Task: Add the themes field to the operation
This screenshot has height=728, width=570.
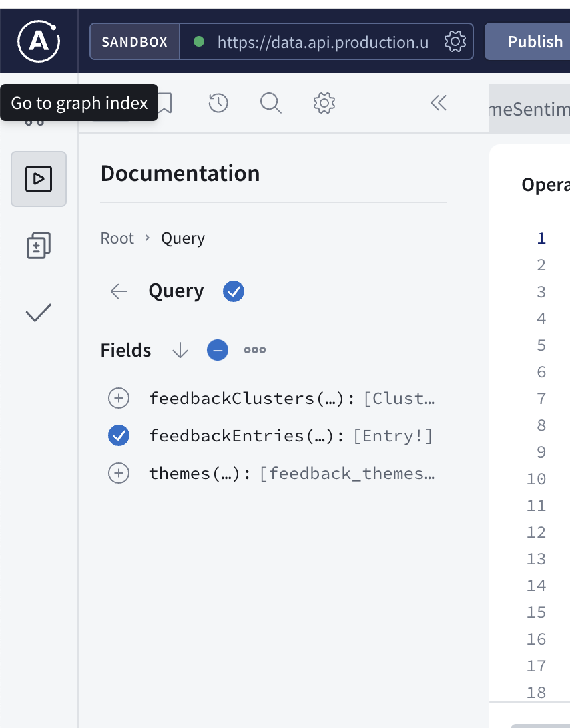Action: coord(119,473)
